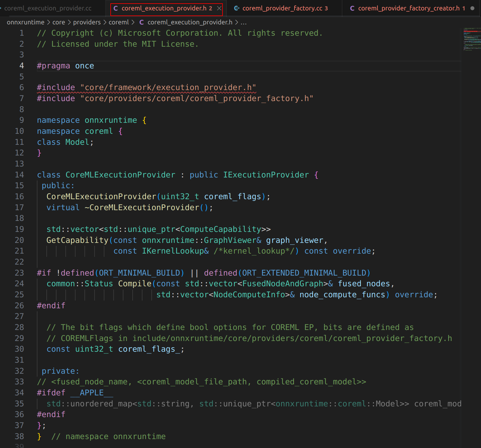The width and height of the screenshot is (481, 448).
Task: Click 'public:' access specifier on line 15
Action: 58,186
